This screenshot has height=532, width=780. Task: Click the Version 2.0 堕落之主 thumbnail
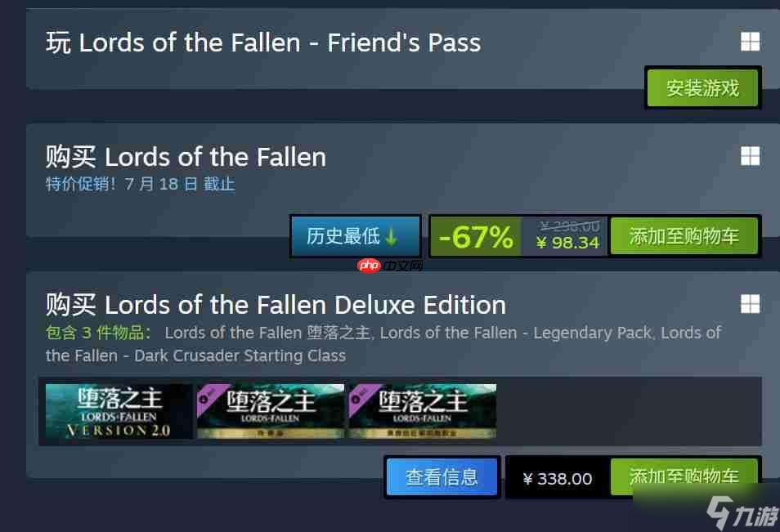tap(117, 412)
